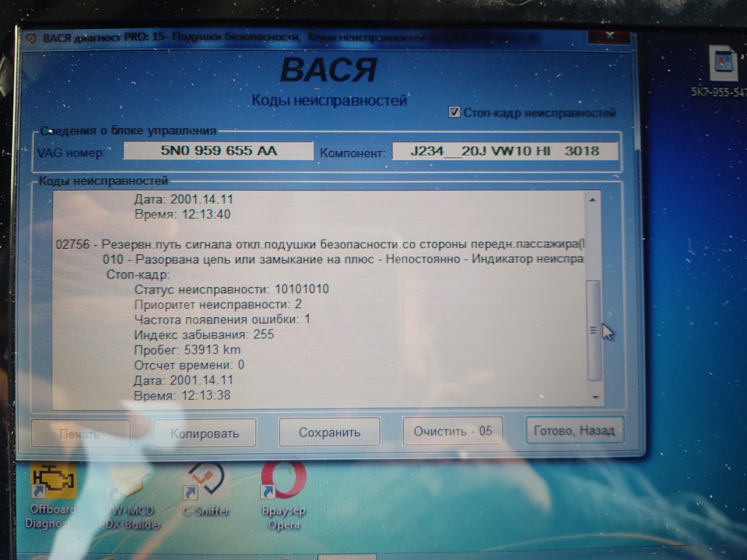
Task: Open Offboard Diagnostic desktop shortcut
Action: coord(52,495)
